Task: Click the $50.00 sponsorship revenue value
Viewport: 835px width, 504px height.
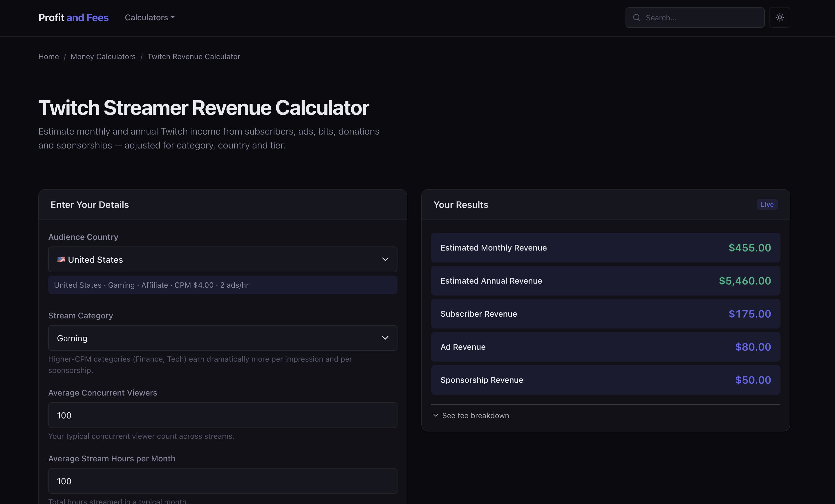Action: click(x=753, y=380)
